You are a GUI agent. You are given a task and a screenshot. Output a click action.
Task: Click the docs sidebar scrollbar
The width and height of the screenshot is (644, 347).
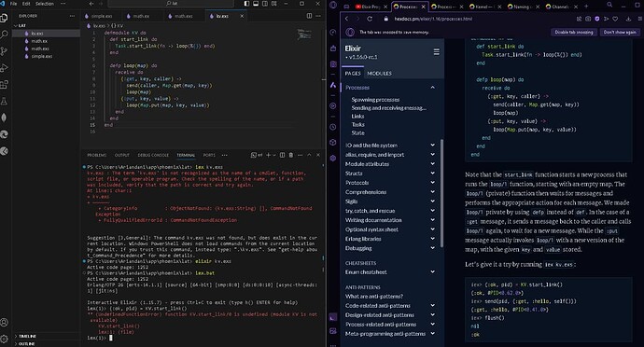pos(441,193)
